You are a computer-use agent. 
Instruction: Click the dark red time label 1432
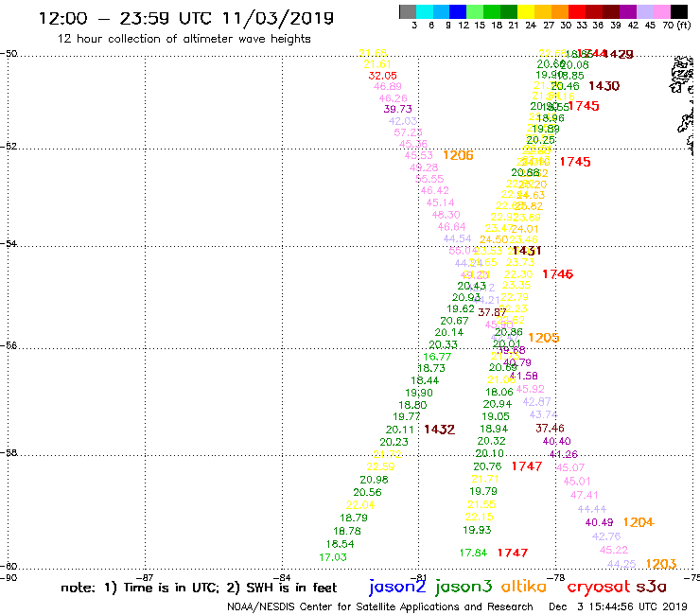tap(439, 430)
